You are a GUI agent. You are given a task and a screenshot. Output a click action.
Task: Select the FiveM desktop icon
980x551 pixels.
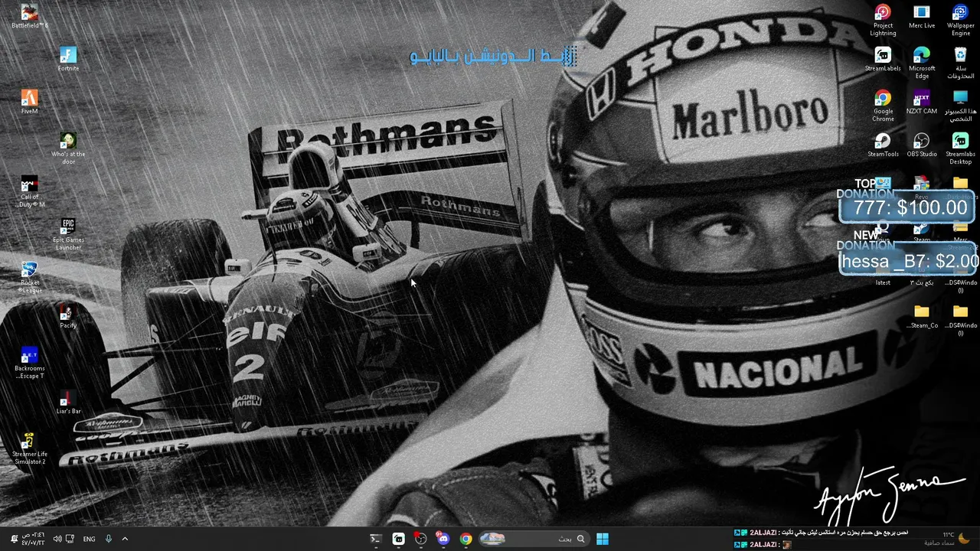point(29,102)
